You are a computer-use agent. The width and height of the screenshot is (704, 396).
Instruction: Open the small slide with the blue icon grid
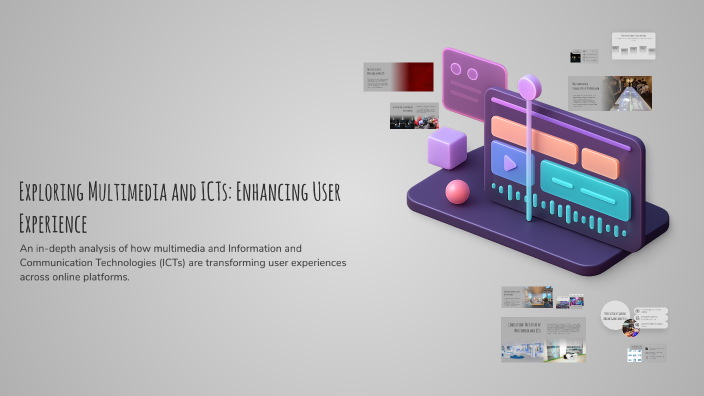pos(647,353)
